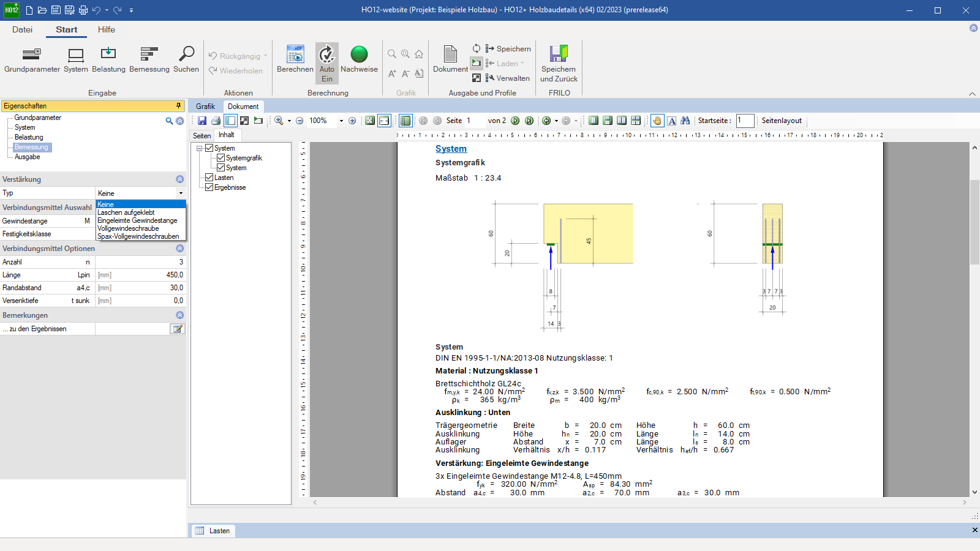980x551 pixels.
Task: Open the green Nachweise indicator
Action: point(359,60)
